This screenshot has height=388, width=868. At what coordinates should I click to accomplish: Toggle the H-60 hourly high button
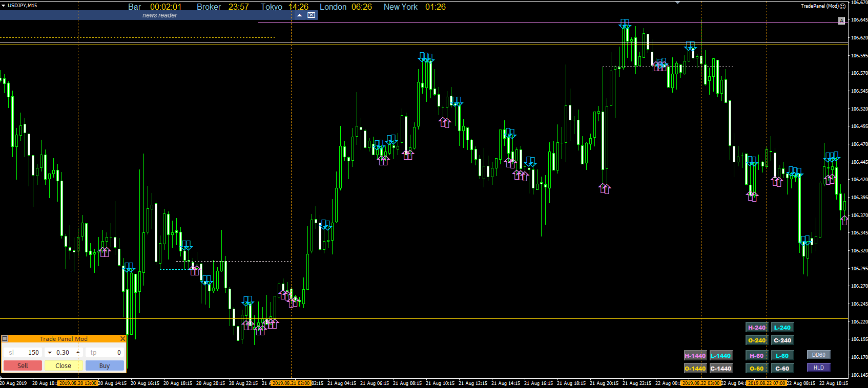click(756, 356)
